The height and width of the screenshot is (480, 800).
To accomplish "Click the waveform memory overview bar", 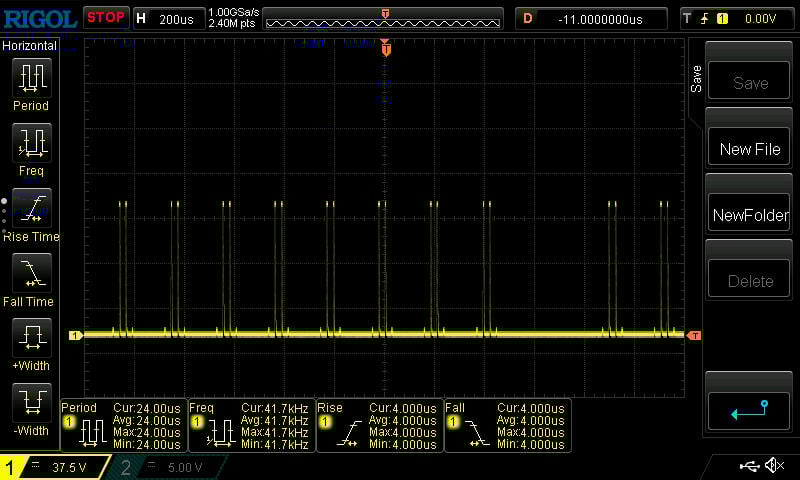I will [383, 19].
